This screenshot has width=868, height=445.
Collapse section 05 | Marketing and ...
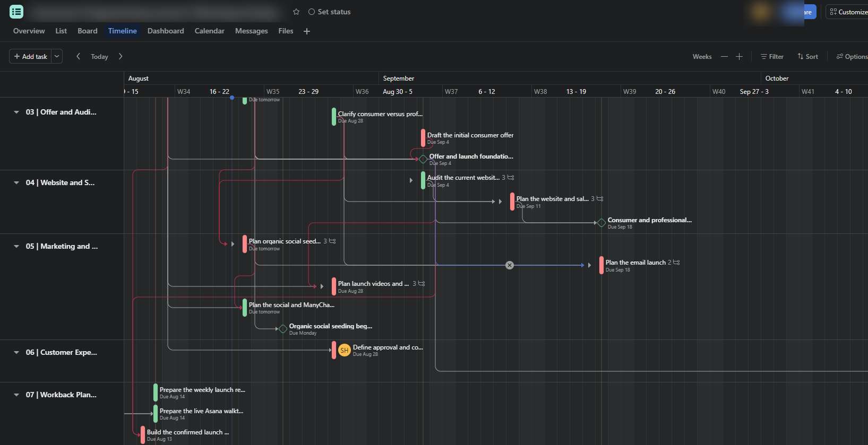click(16, 246)
